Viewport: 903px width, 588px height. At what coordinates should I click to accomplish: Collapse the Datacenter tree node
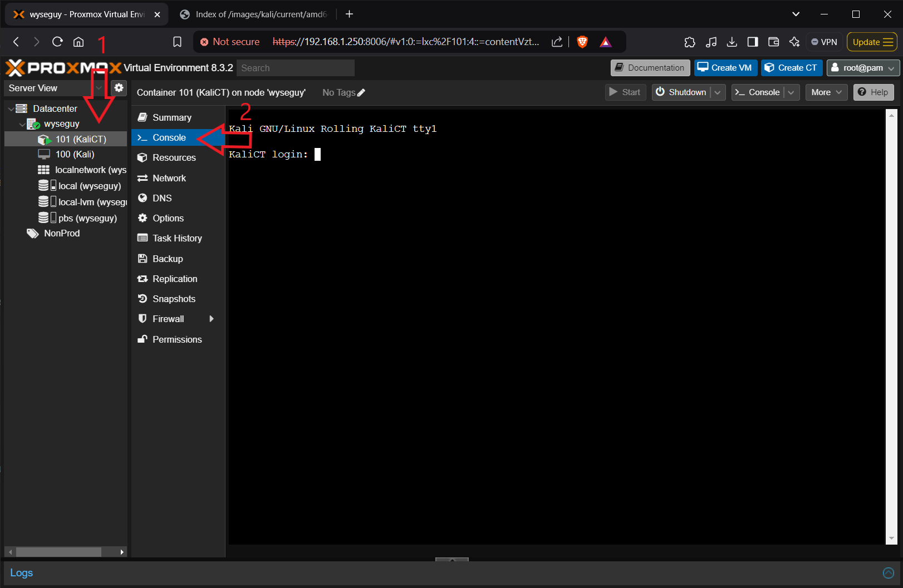11,109
